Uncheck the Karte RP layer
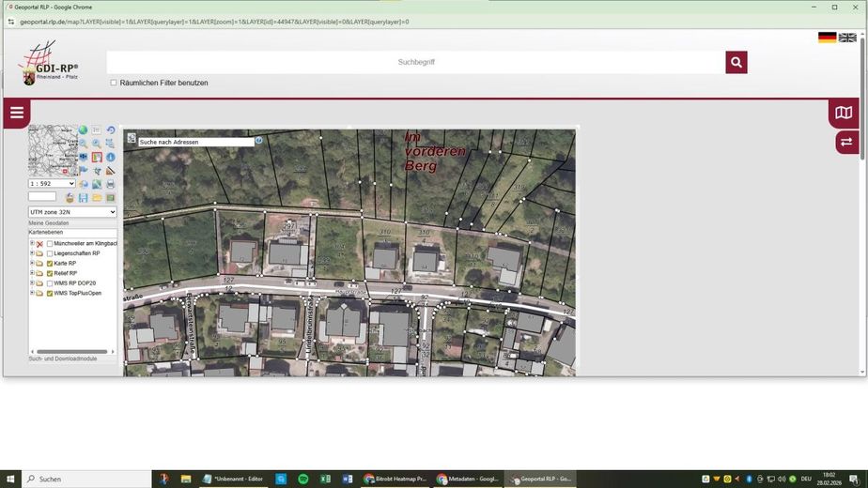The image size is (868, 488). pyautogui.click(x=50, y=264)
